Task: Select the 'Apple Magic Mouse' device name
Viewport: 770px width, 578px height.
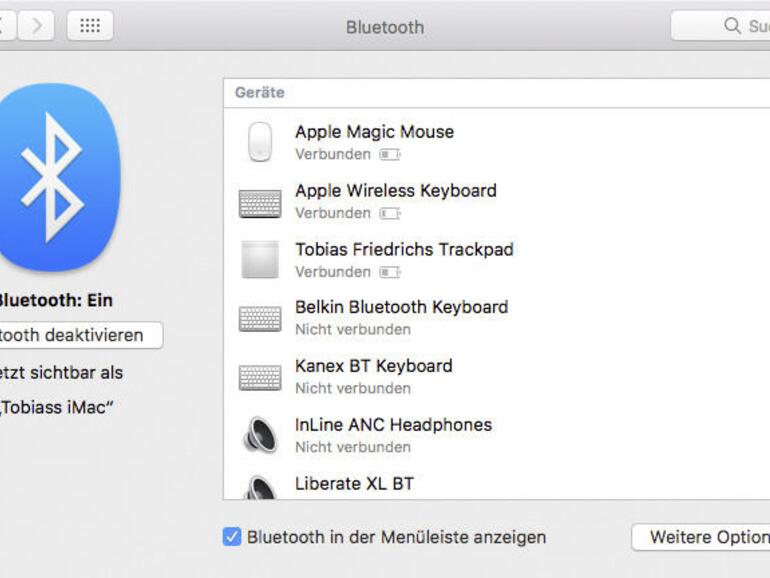Action: [375, 132]
